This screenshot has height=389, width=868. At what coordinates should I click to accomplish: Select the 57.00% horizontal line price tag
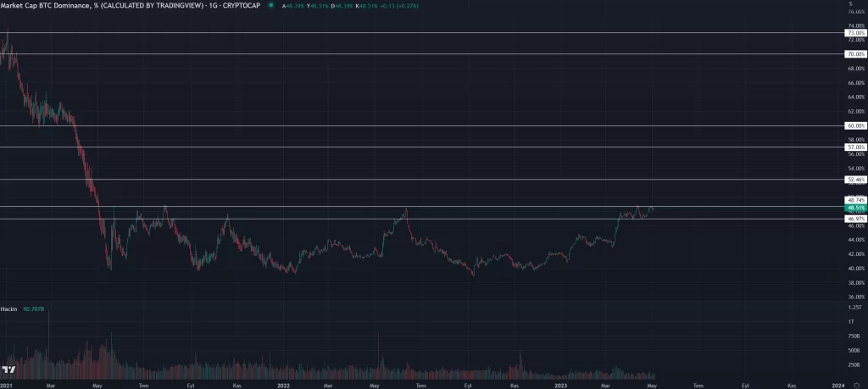[x=854, y=147]
